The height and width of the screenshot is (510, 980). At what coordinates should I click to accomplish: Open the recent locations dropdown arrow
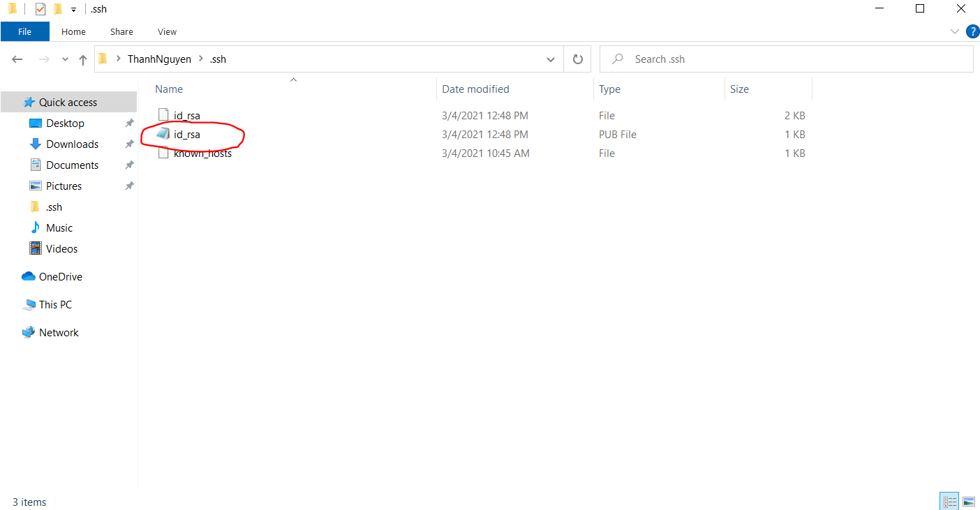[65, 59]
